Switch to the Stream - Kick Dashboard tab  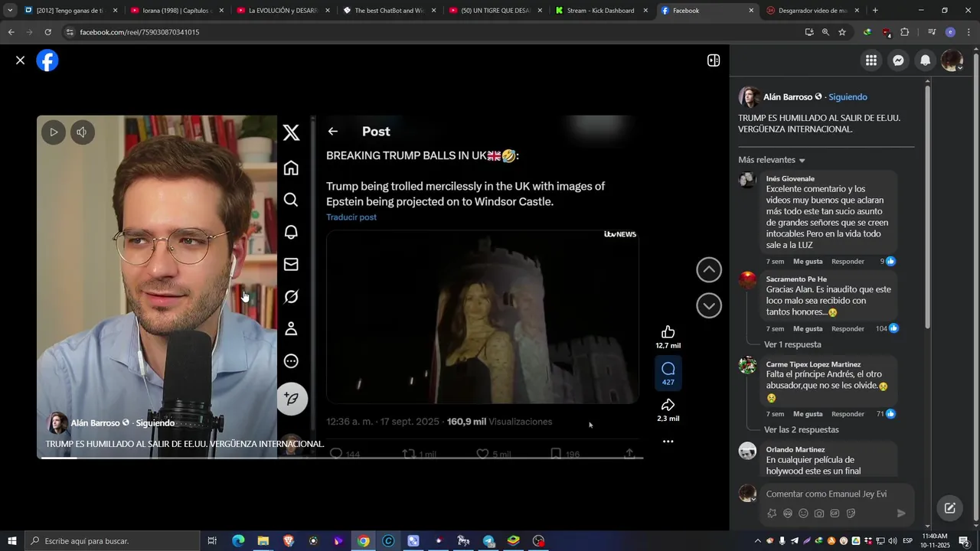(x=600, y=11)
